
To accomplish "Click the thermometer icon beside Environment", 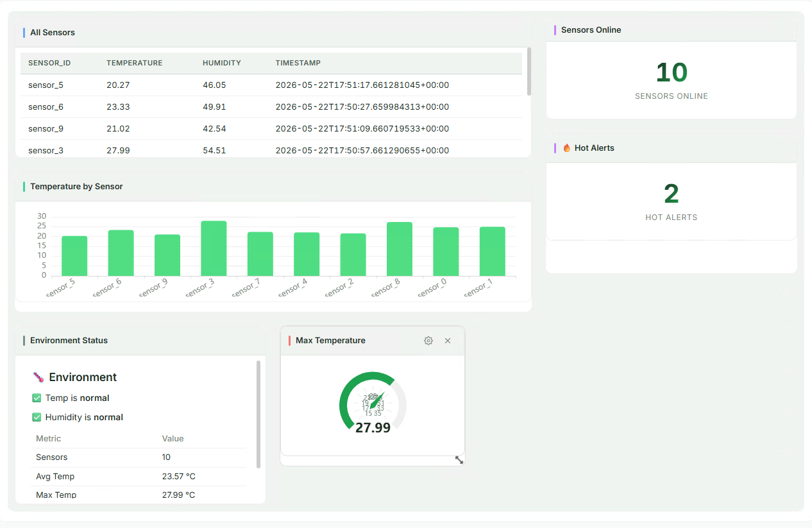I will coord(38,377).
